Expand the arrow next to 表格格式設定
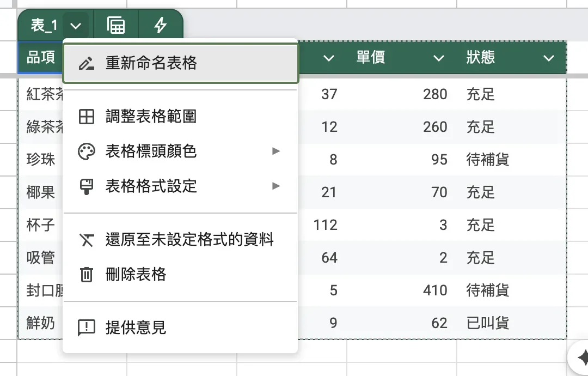This screenshot has height=376, width=588. [276, 186]
